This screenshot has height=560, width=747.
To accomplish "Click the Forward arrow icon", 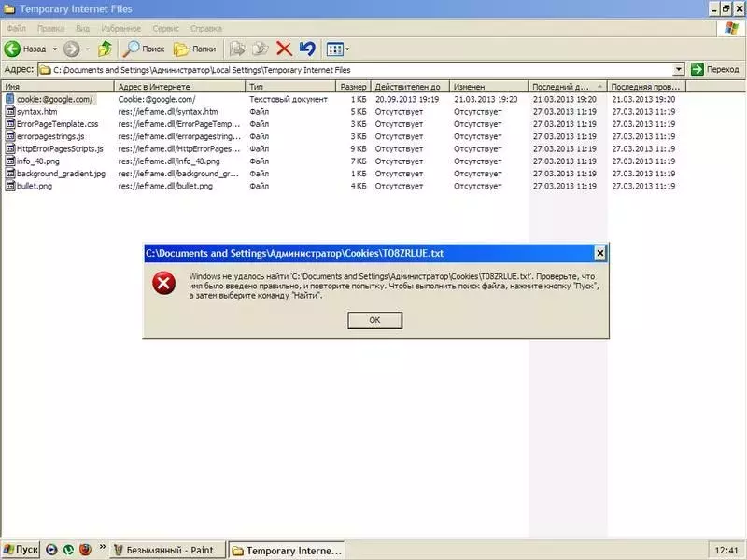I will (72, 49).
